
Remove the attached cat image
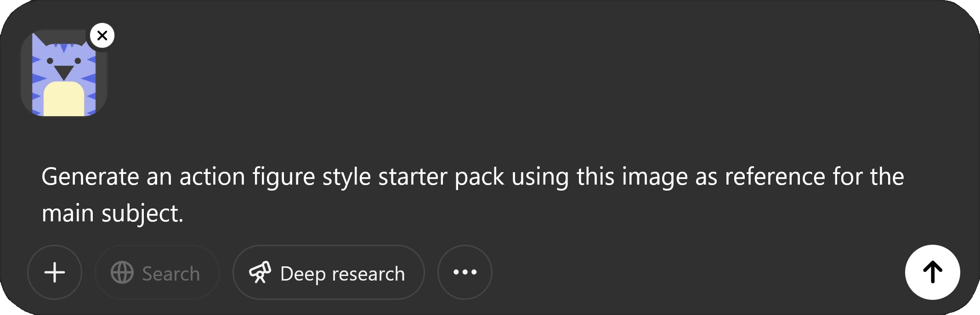[102, 35]
